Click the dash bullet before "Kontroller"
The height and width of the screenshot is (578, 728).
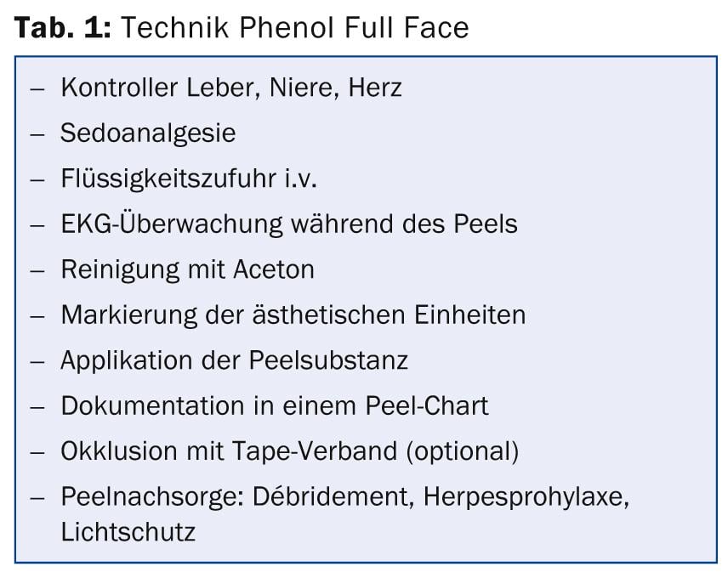click(x=37, y=88)
